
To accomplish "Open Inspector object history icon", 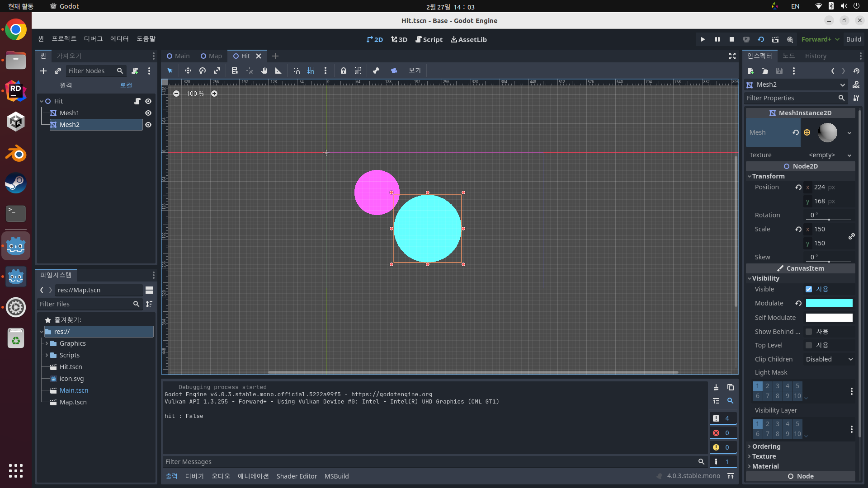I will [x=856, y=71].
